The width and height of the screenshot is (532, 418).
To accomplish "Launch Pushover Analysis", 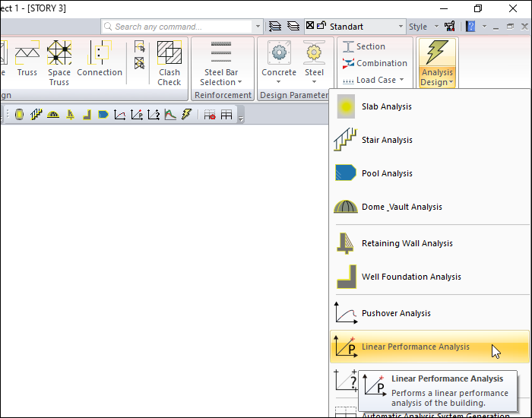I will [x=396, y=313].
